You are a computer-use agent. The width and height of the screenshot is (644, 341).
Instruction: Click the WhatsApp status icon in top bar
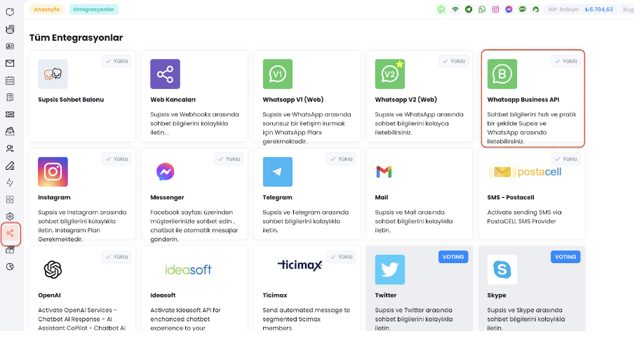coord(482,9)
